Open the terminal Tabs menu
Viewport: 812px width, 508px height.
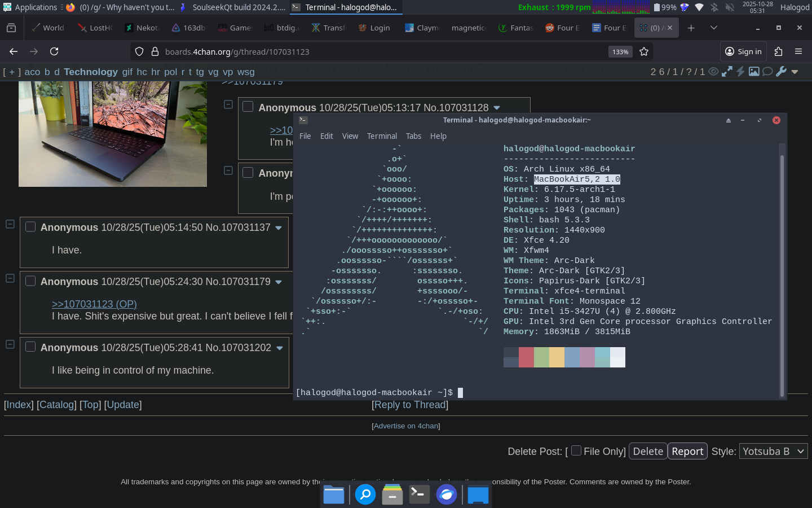(413, 136)
